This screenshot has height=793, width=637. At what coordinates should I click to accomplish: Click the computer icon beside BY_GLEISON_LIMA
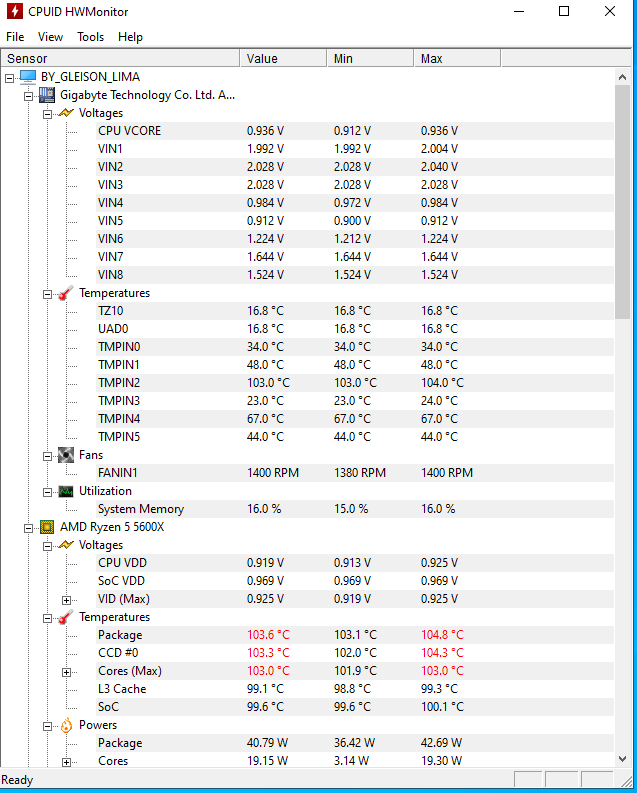click(28, 77)
